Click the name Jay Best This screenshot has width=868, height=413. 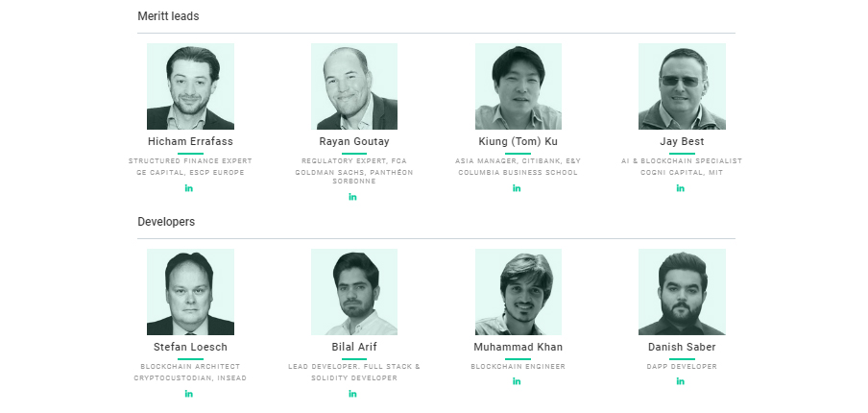tap(682, 141)
